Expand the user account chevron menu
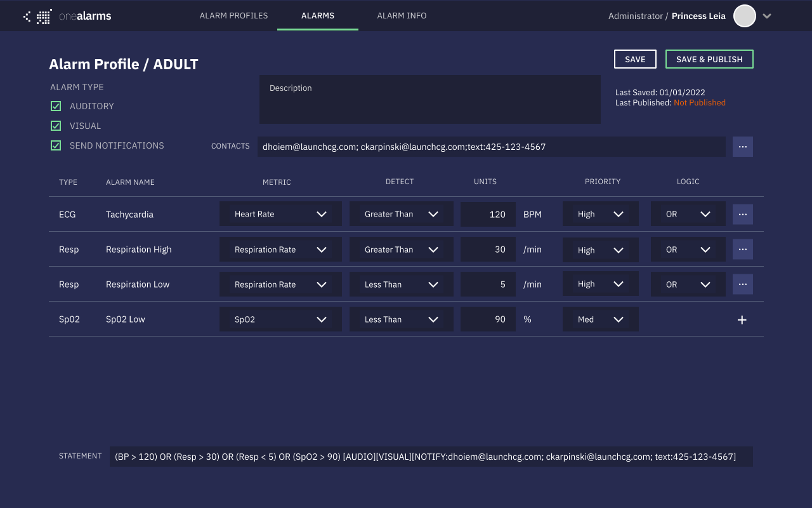This screenshot has height=508, width=812. tap(767, 17)
